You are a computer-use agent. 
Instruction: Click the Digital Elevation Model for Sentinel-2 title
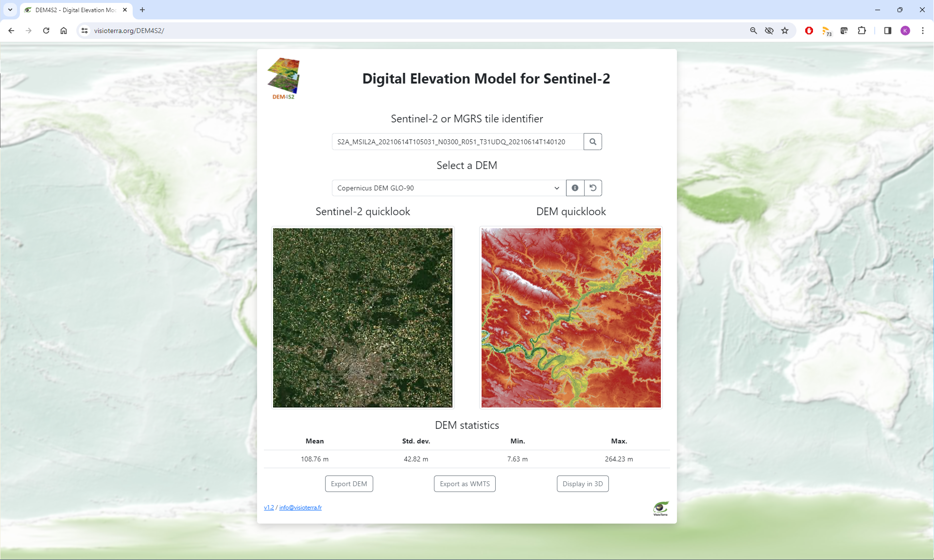tap(486, 79)
